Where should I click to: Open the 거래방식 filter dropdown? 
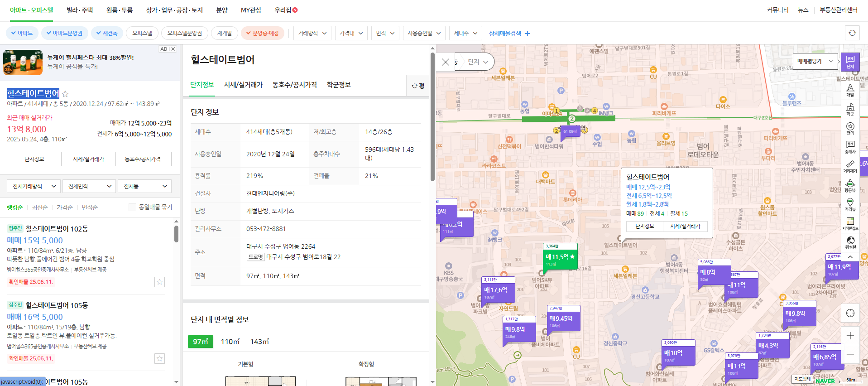(312, 33)
